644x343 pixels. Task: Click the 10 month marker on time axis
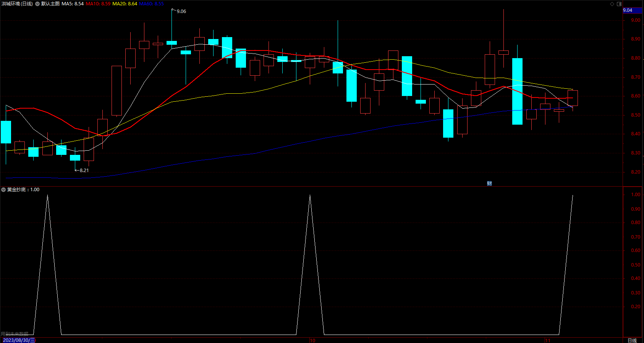[312, 340]
